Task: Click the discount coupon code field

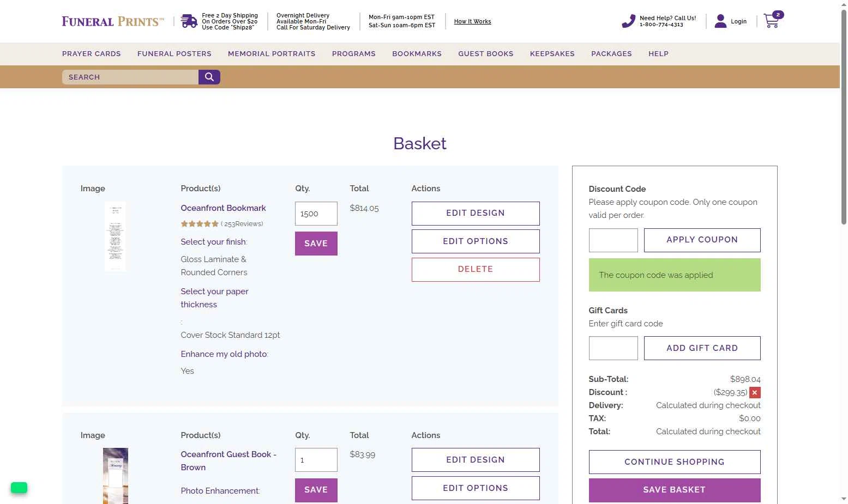Action: tap(614, 240)
